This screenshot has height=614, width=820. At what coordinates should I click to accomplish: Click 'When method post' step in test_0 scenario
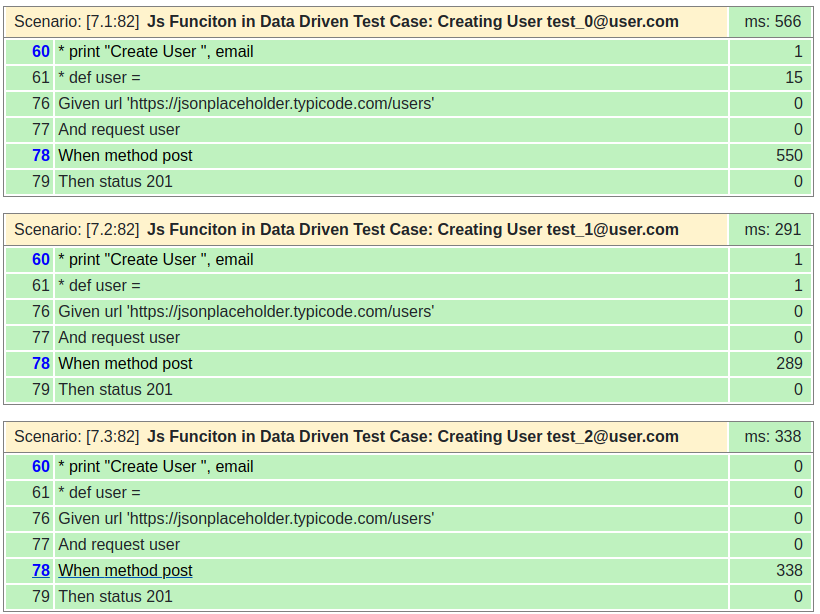click(x=125, y=156)
